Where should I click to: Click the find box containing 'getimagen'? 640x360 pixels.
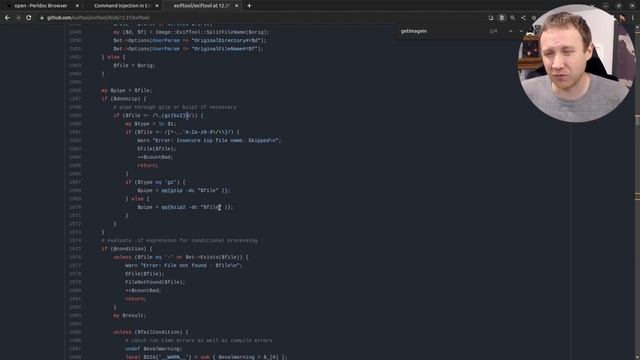[x=443, y=31]
